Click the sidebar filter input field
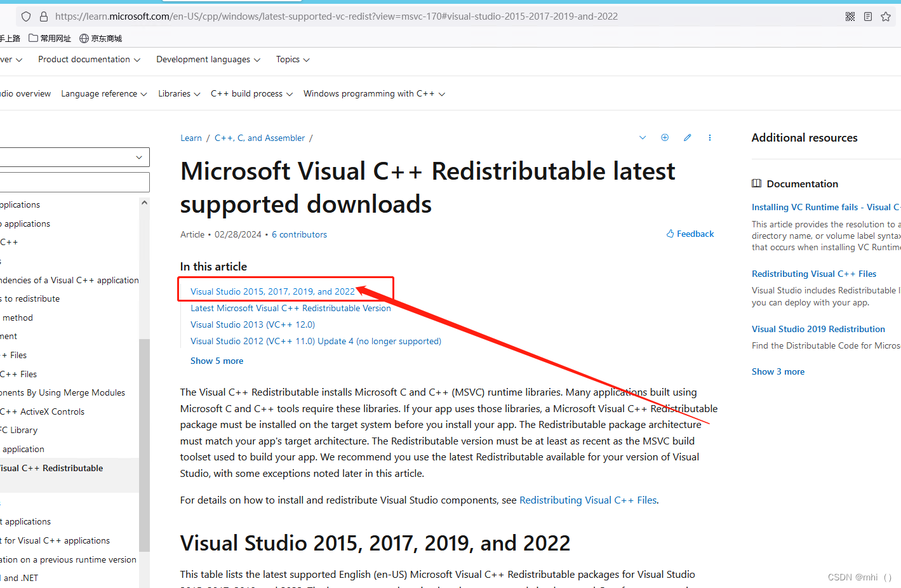The height and width of the screenshot is (588, 901). pos(74,182)
